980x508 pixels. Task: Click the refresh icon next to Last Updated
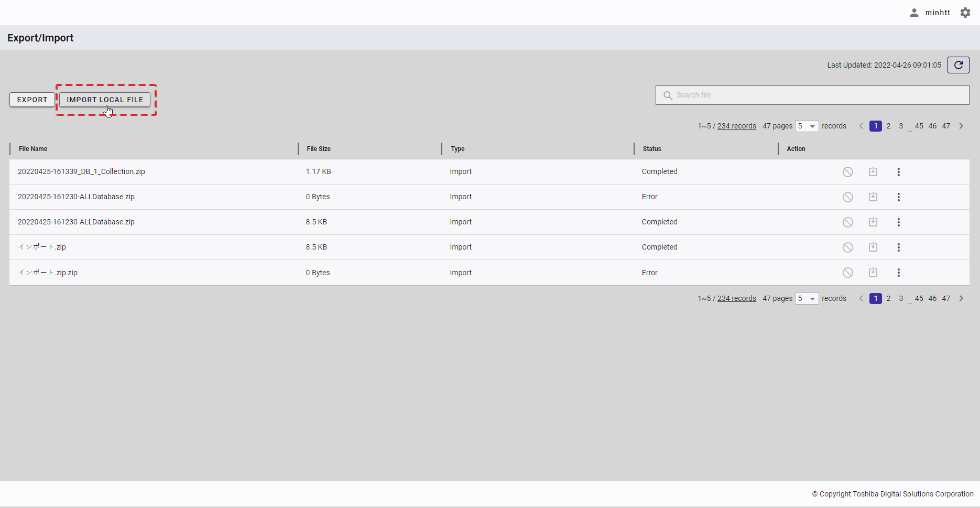pyautogui.click(x=958, y=65)
